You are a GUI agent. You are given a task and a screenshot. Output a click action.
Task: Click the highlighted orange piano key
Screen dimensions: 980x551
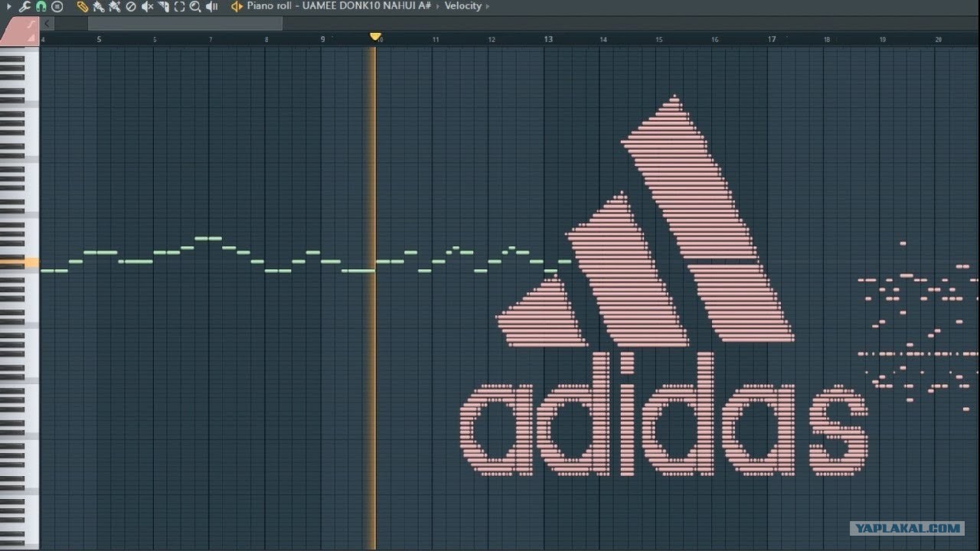20,262
